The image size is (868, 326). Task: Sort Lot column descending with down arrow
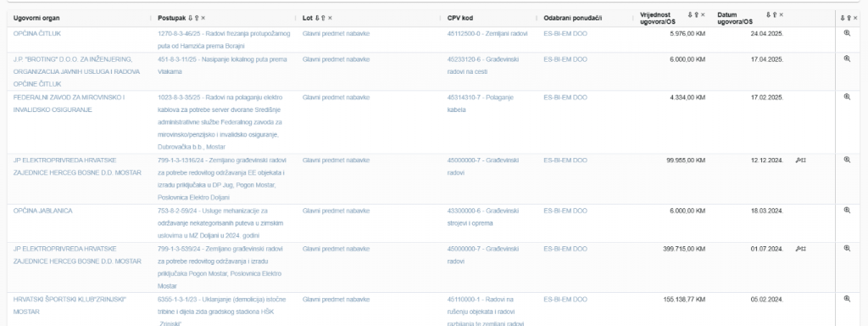317,19
